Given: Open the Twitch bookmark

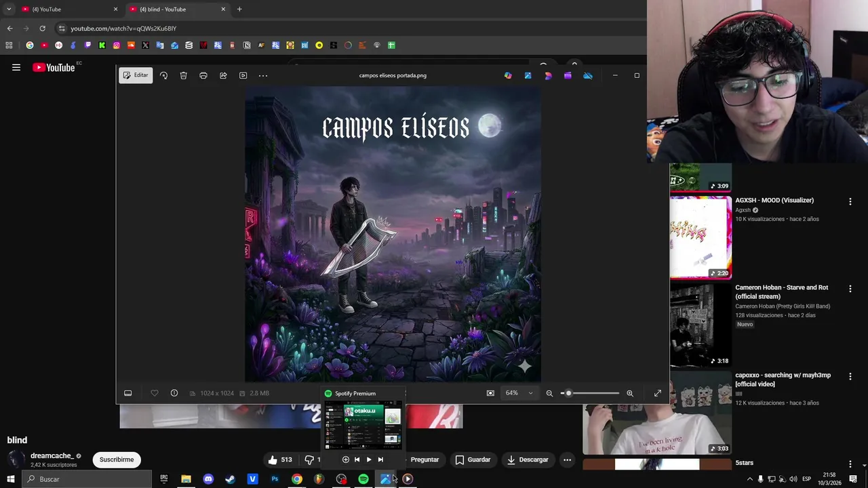Looking at the screenshot, I should click(x=87, y=45).
